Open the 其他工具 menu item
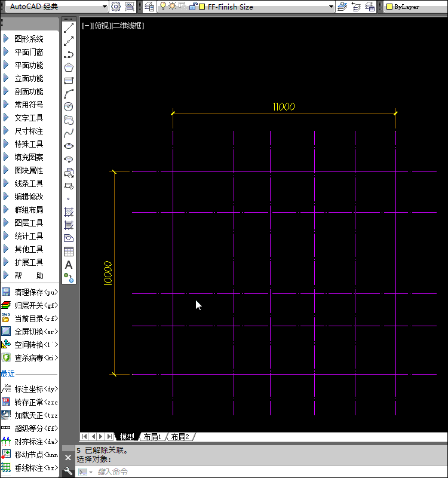The height and width of the screenshot is (478, 448). click(29, 249)
